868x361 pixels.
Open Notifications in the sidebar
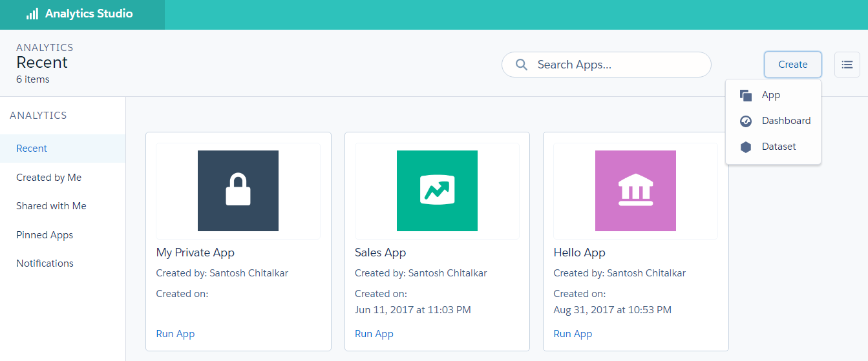point(45,263)
